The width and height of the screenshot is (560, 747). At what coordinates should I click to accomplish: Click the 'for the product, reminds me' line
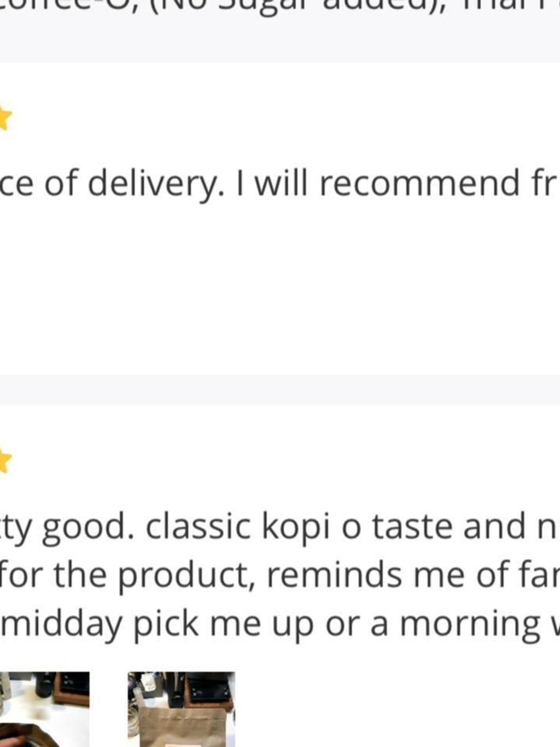tap(273, 575)
